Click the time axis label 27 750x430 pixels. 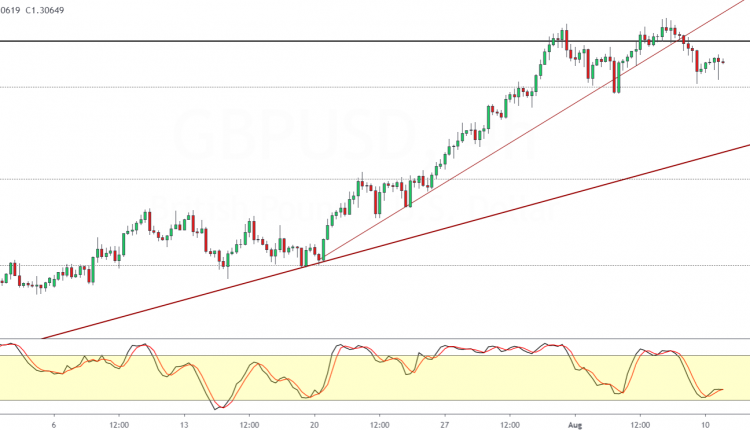coord(445,425)
